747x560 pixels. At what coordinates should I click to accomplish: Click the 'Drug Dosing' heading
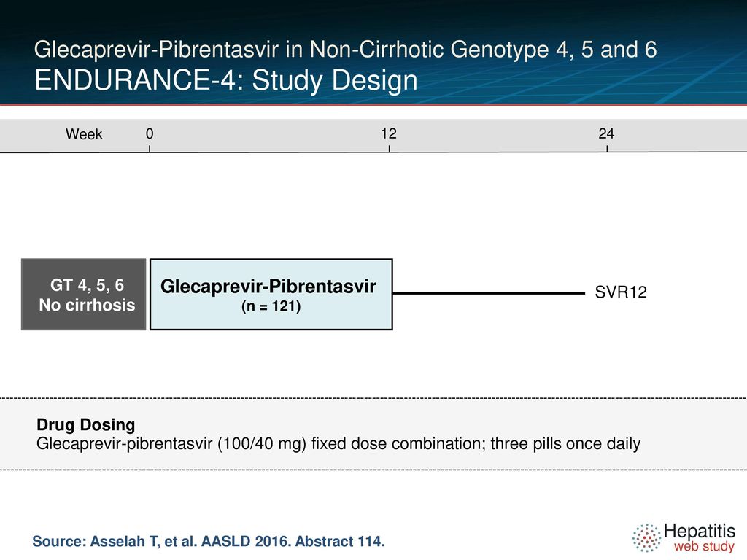(x=86, y=425)
